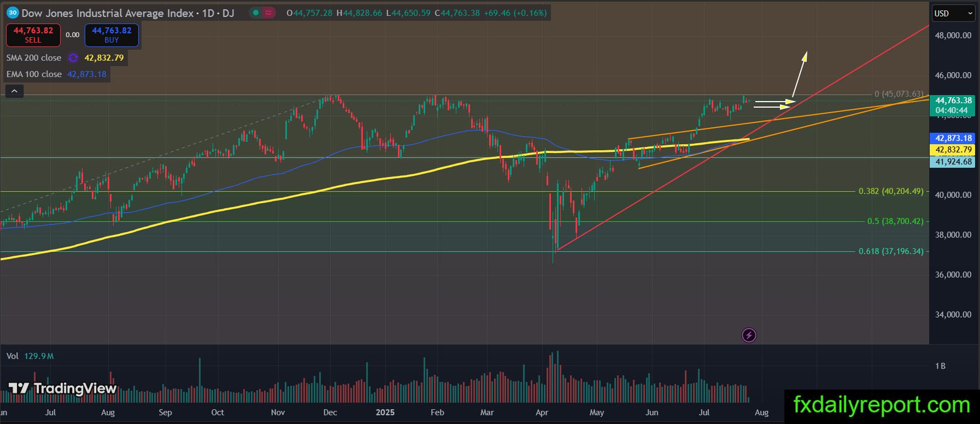Collapse the indicator legend with the chevron
This screenshot has width=980, height=424.
coord(14,91)
